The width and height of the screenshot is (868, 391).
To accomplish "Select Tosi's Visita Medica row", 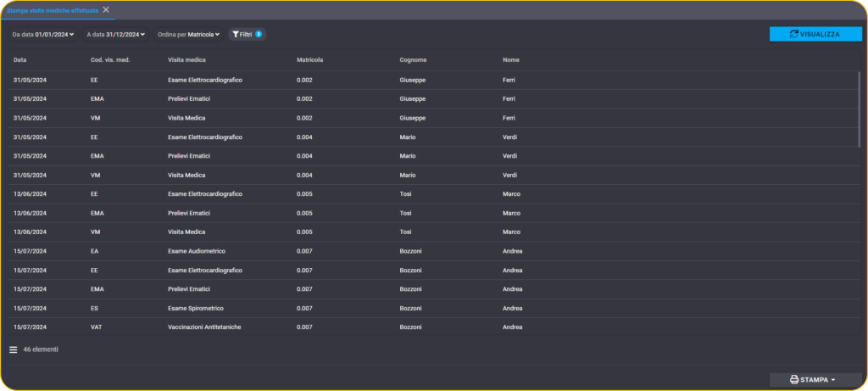I will (433, 232).
